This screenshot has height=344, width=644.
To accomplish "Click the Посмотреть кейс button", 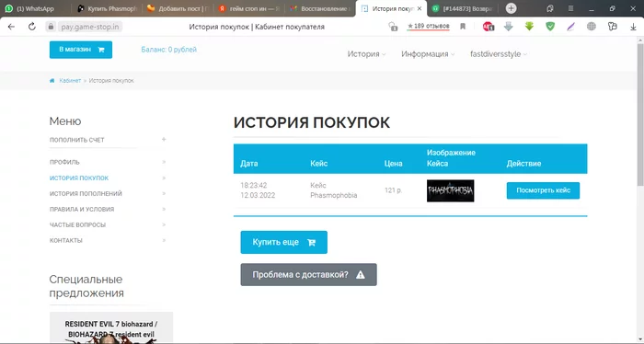I will point(543,190).
